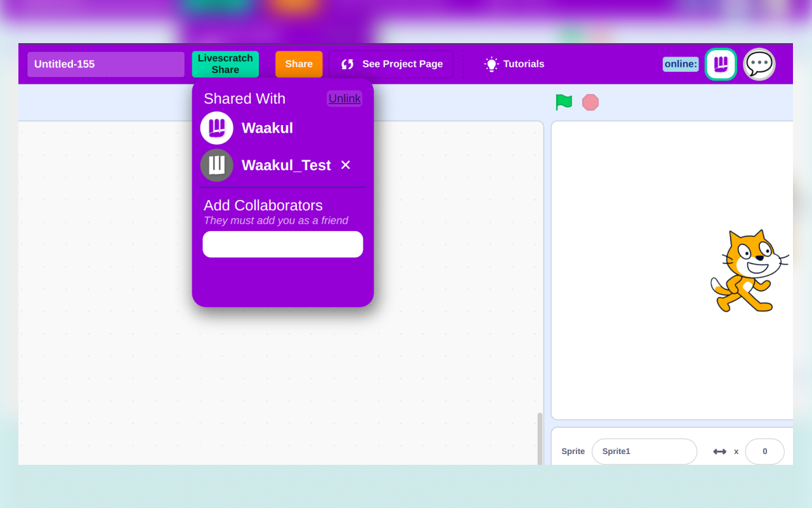The image size is (812, 508).
Task: Edit the project title Untitled-155
Action: [106, 64]
